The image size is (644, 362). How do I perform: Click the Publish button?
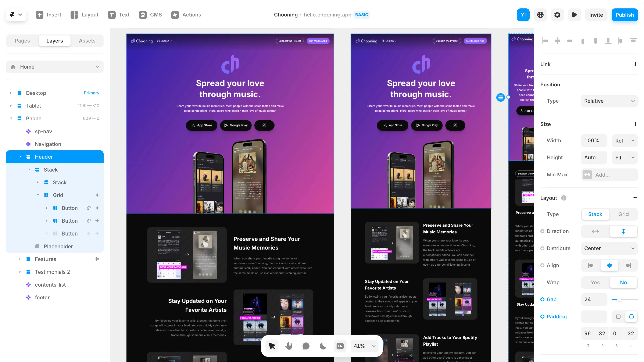[x=624, y=15]
